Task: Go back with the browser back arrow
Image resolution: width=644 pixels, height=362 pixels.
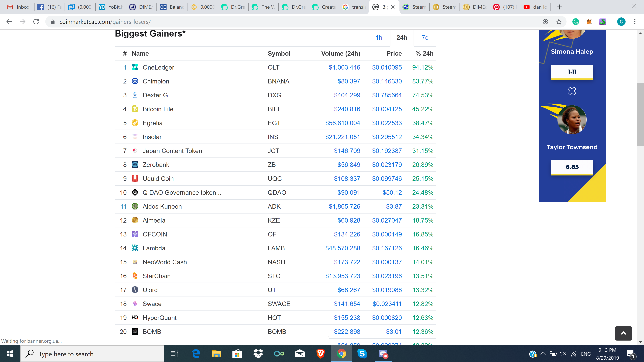Action: (x=9, y=22)
